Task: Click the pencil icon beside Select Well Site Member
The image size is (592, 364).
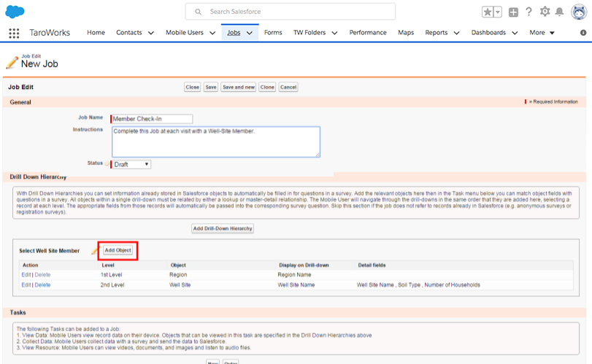Action: [x=94, y=251]
